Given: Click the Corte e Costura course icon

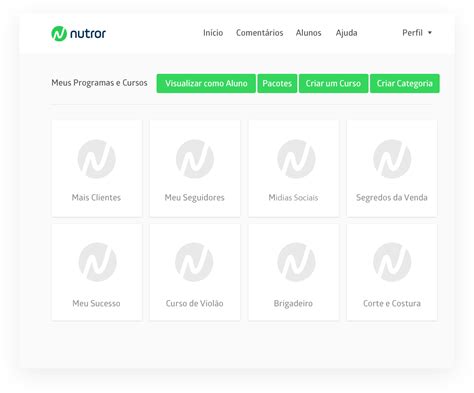Looking at the screenshot, I should click(392, 262).
